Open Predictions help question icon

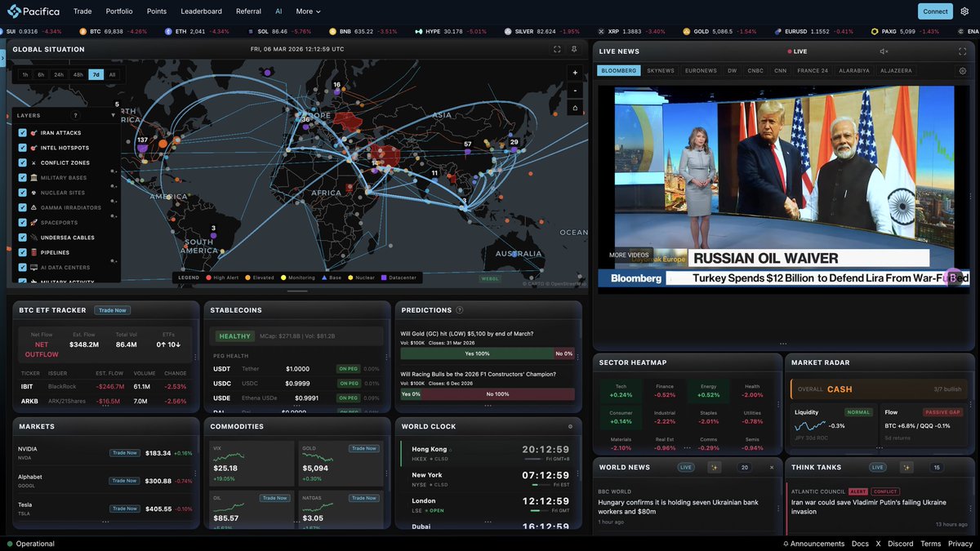459,310
